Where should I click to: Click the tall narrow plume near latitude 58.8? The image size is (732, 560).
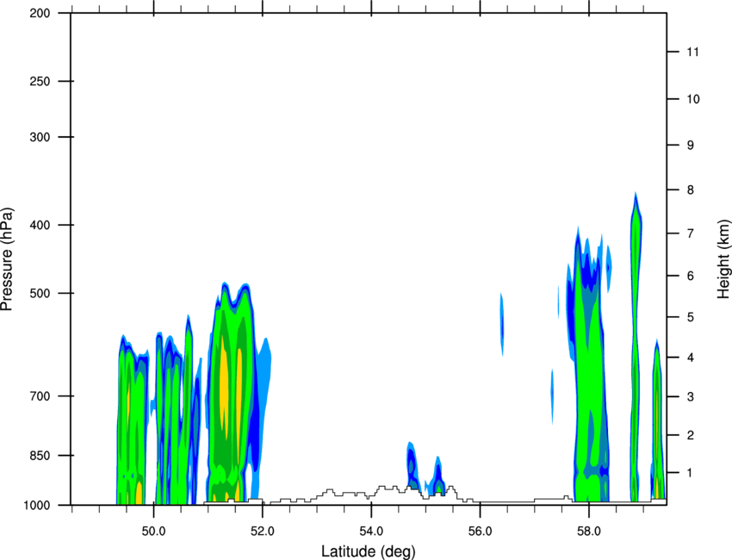pyautogui.click(x=635, y=346)
